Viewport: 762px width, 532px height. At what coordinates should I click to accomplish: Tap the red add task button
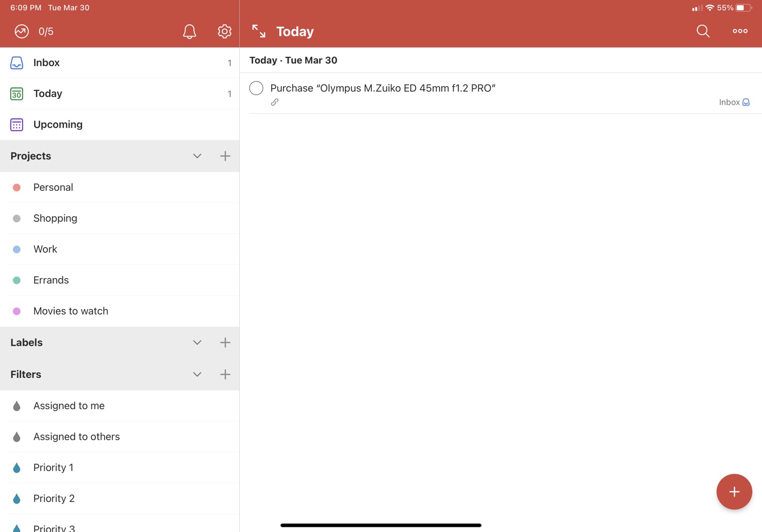pyautogui.click(x=734, y=491)
